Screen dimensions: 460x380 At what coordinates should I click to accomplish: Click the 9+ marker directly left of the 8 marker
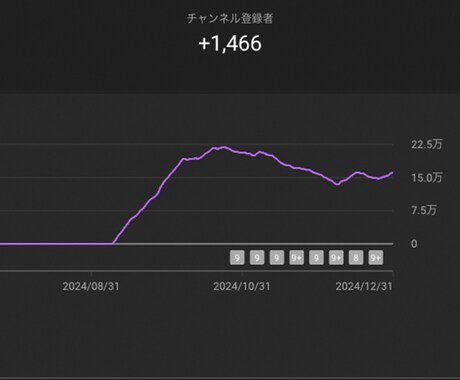336,258
